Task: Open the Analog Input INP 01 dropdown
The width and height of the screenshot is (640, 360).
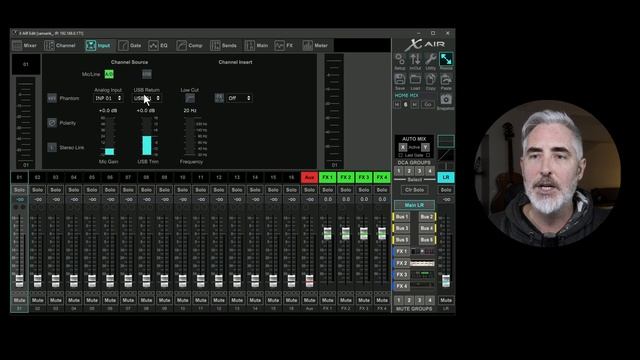Action: pos(108,98)
